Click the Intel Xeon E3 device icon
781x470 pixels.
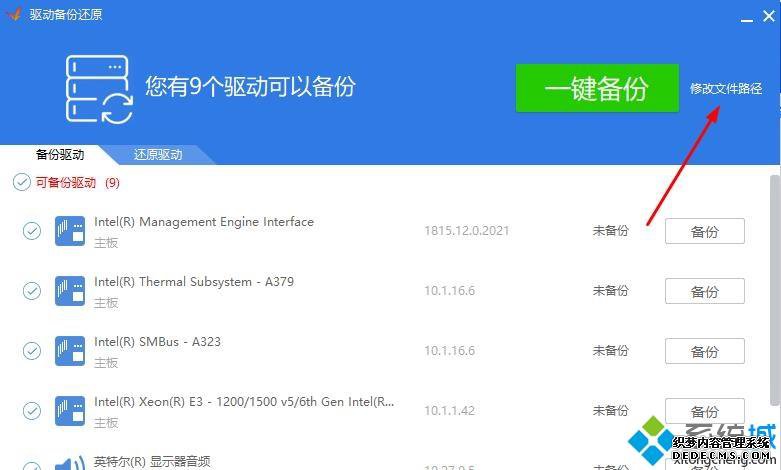pyautogui.click(x=70, y=411)
